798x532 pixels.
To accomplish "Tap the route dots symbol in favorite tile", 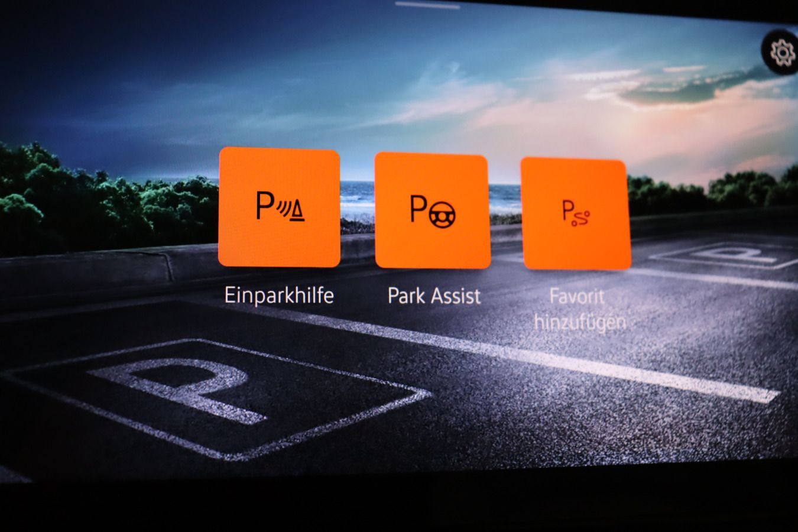I will [x=580, y=219].
